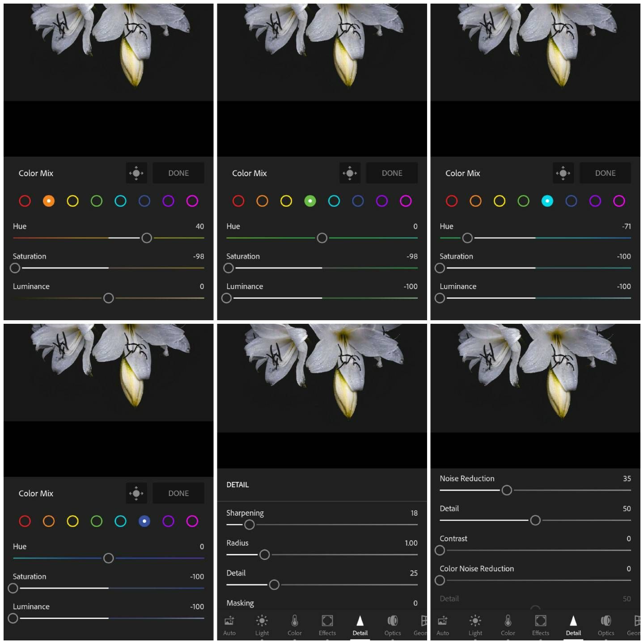Viewport: 644px width, 644px height.
Task: Tap Auto icon in the Sharpening screen toolbar
Action: click(x=229, y=625)
